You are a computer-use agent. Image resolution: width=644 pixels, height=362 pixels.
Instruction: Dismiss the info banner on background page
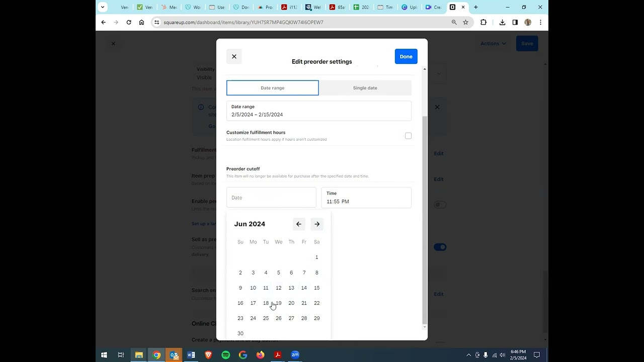click(437, 107)
